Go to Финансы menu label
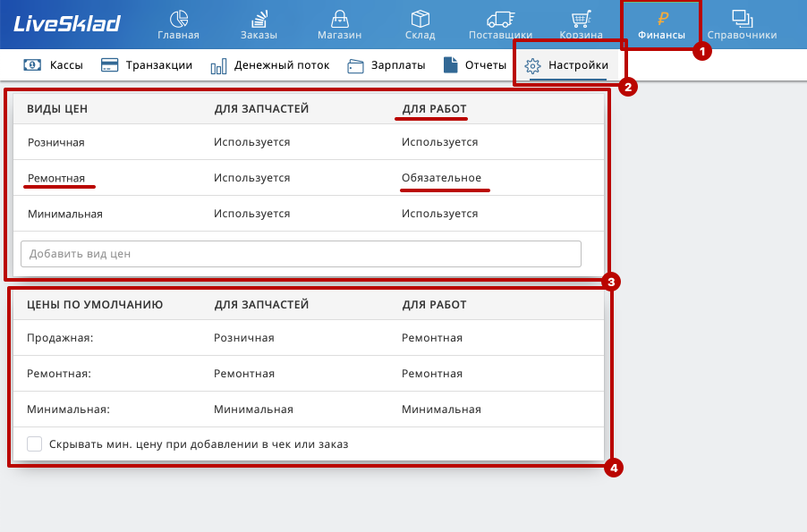Image resolution: width=807 pixels, height=532 pixels. coord(662,35)
